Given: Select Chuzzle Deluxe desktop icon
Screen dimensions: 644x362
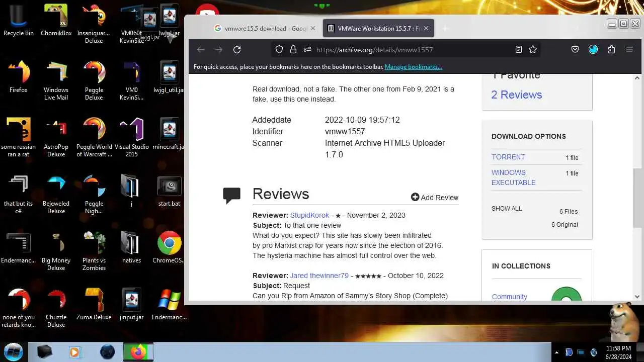Looking at the screenshot, I should click(x=56, y=308).
